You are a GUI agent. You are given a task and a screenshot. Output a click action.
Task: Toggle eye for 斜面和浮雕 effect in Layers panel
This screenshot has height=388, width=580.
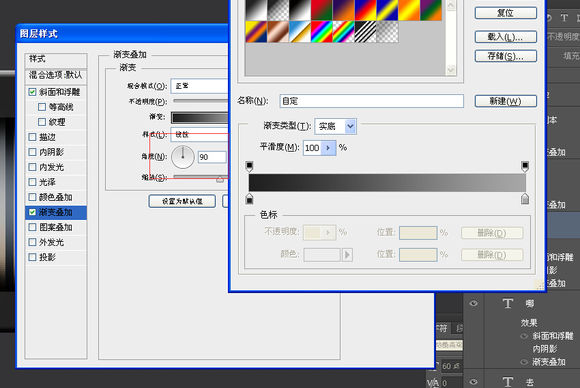tap(525, 336)
